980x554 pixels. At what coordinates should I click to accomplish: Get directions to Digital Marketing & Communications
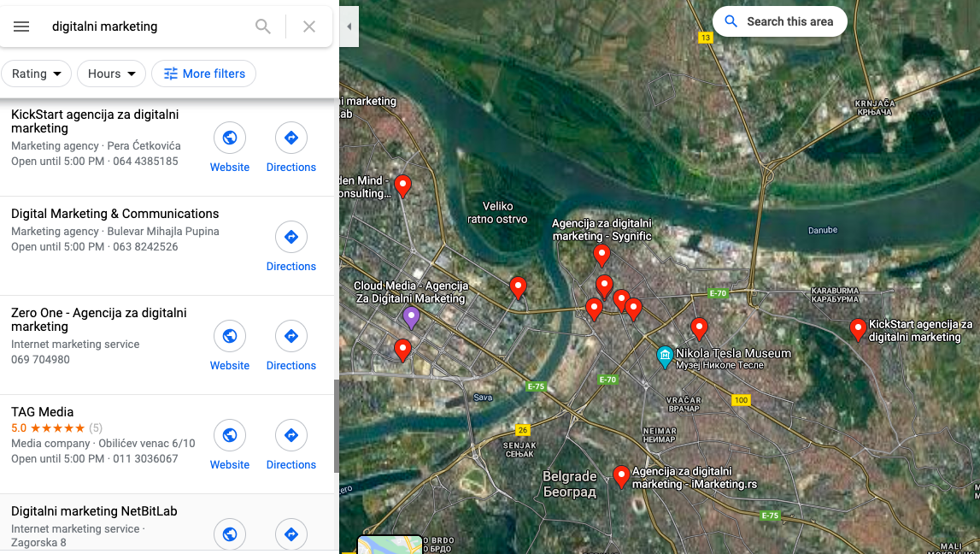click(x=290, y=237)
